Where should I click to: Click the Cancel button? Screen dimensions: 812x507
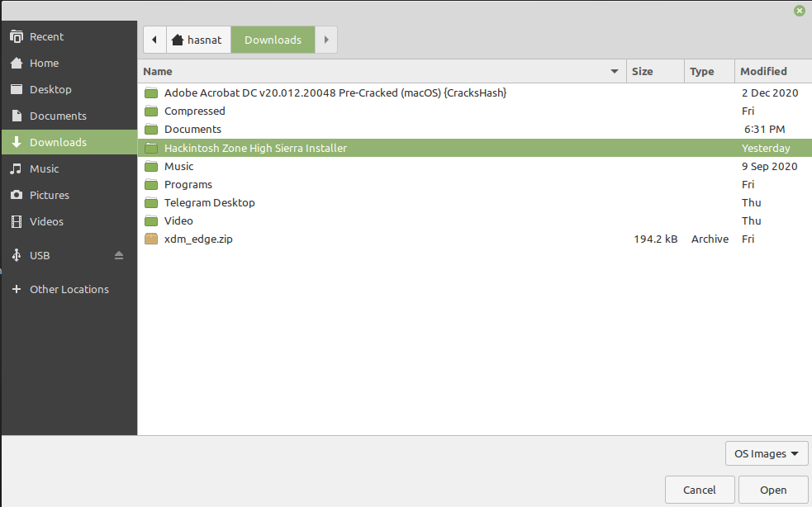coord(700,490)
